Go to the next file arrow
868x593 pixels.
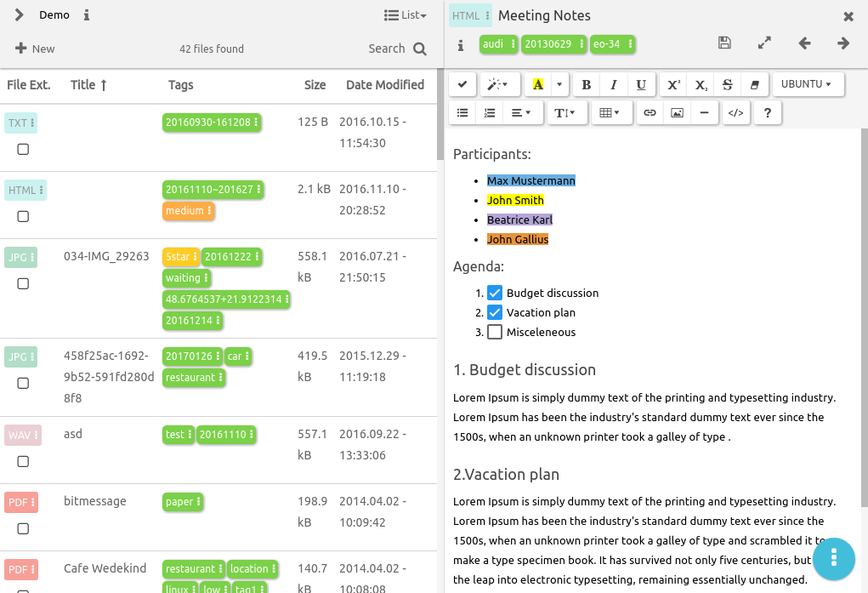pyautogui.click(x=843, y=43)
